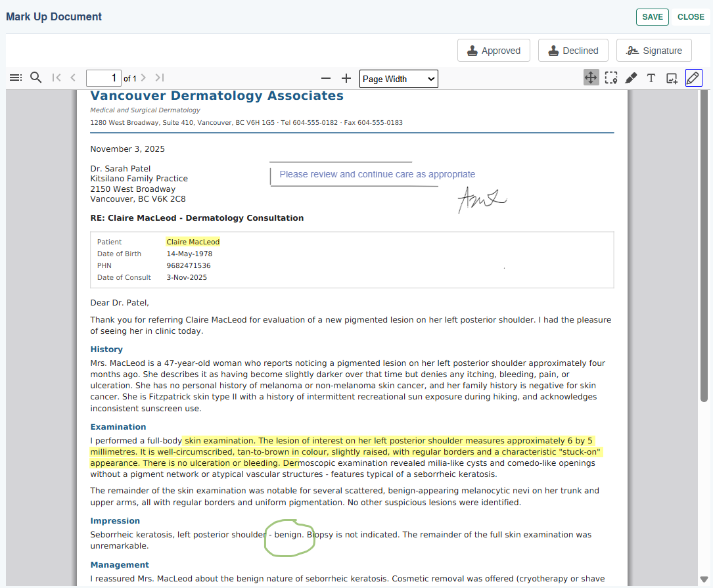Click the 'of 1' page count label
Image resolution: width=713 pixels, height=588 pixels.
point(130,79)
